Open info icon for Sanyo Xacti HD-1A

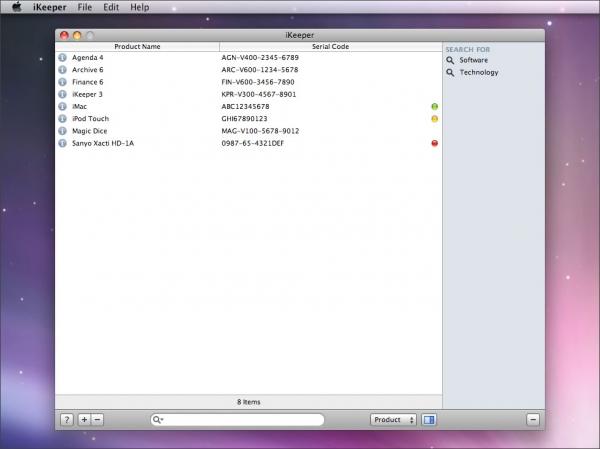[x=62, y=143]
